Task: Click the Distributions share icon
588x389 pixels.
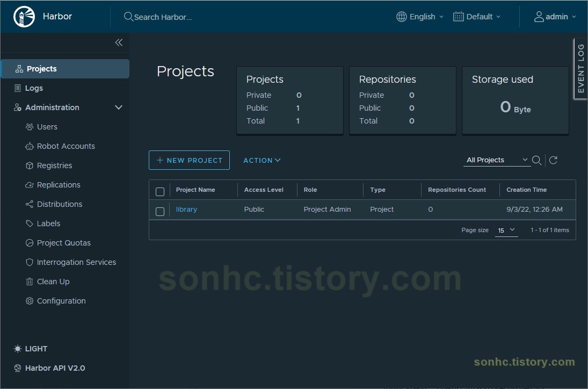Action: tap(29, 204)
